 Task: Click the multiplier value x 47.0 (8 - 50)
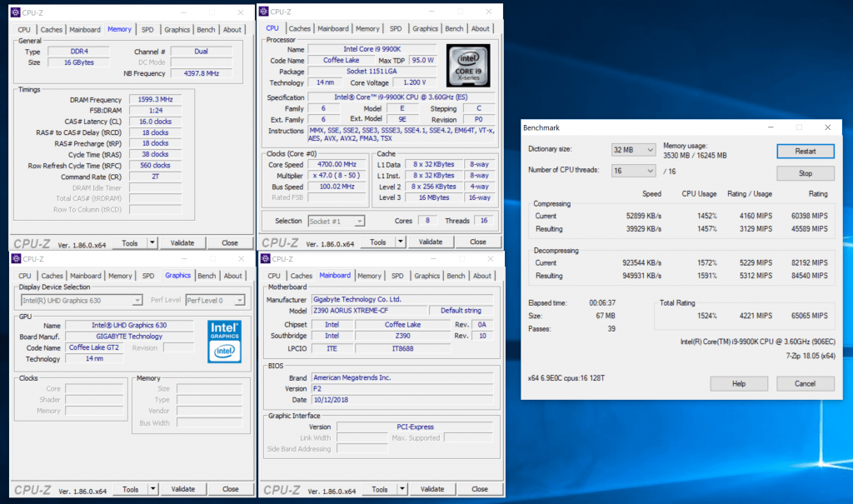(337, 175)
